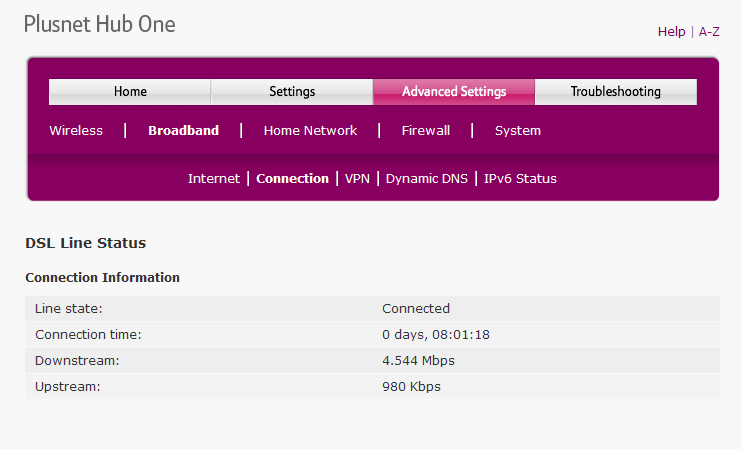The height and width of the screenshot is (449, 742).
Task: Navigate to the Firewall section
Action: pyautogui.click(x=426, y=131)
